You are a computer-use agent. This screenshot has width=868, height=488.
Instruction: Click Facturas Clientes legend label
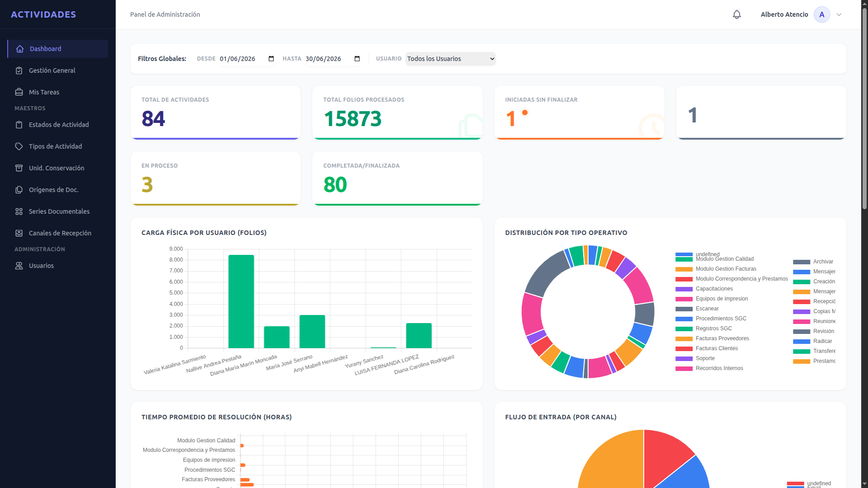pos(717,348)
